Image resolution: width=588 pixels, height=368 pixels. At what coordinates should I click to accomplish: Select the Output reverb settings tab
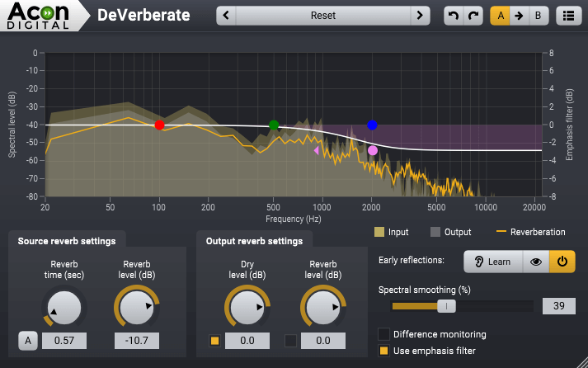tap(254, 241)
